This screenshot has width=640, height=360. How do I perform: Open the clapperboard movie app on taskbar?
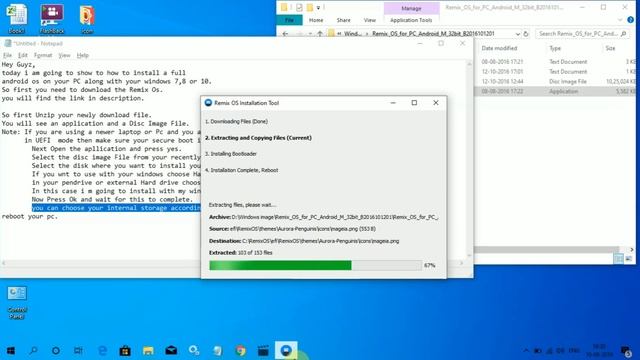coord(263,350)
